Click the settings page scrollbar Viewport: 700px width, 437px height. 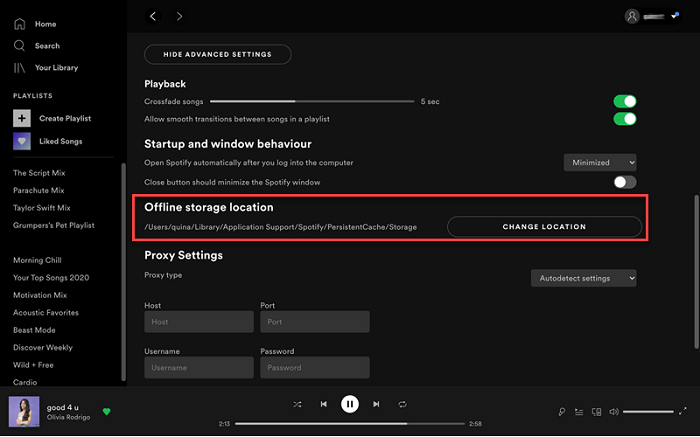(x=696, y=271)
